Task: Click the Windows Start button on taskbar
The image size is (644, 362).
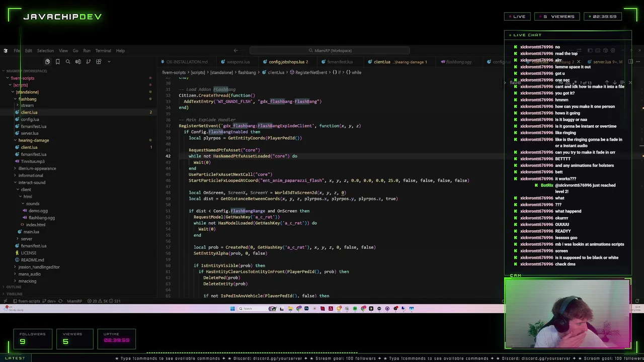Action: tap(232, 309)
